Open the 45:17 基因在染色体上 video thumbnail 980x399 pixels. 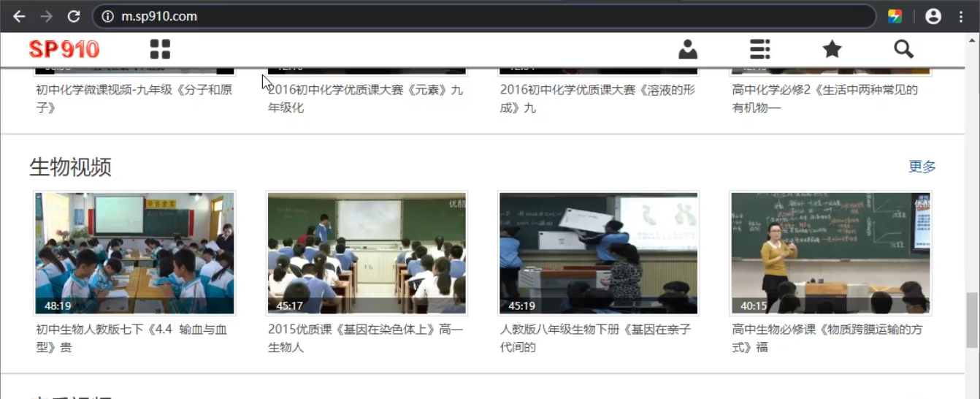click(x=367, y=253)
